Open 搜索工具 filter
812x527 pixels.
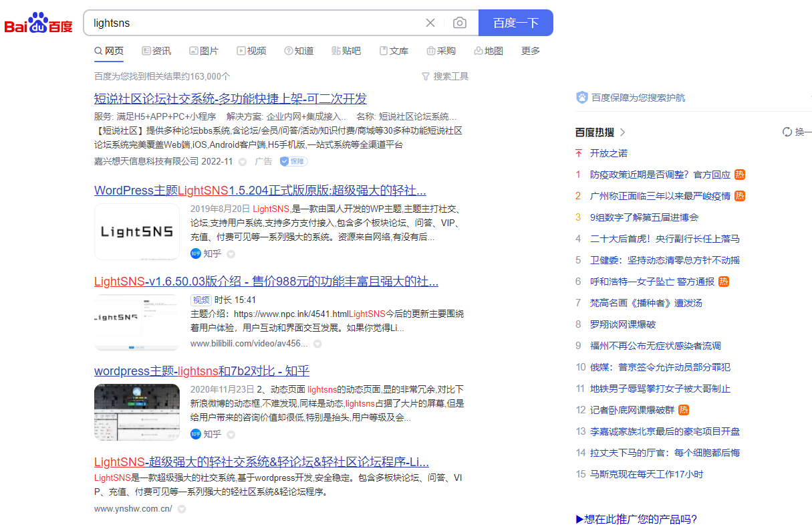[x=446, y=76]
